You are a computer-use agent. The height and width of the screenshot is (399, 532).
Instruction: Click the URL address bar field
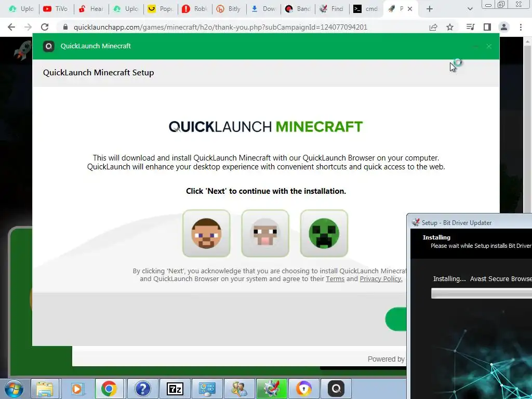pos(220,27)
